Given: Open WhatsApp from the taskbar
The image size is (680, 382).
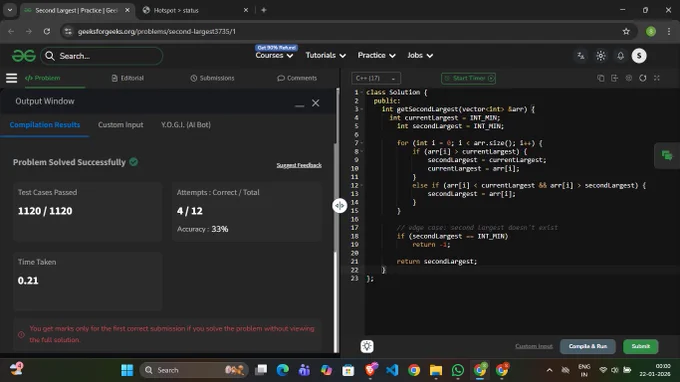Looking at the screenshot, I should point(458,370).
